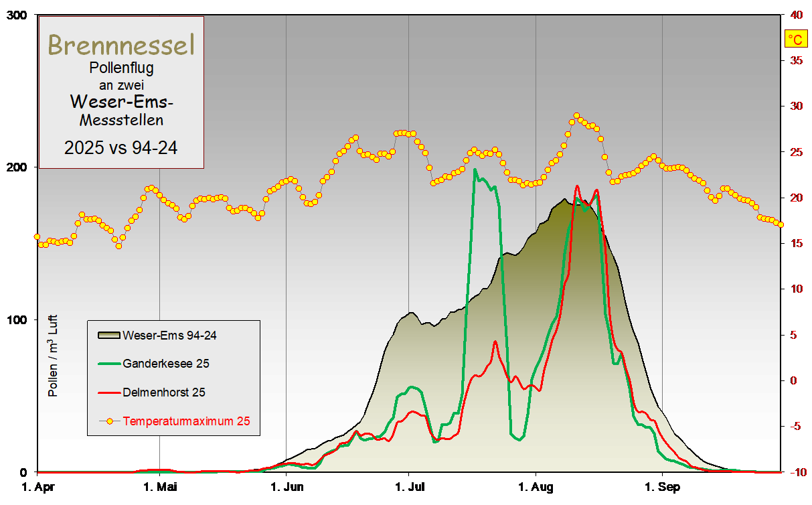Click the mid-July peak of green Ganderkesee line
Screen dimensions: 812x505
(475, 170)
